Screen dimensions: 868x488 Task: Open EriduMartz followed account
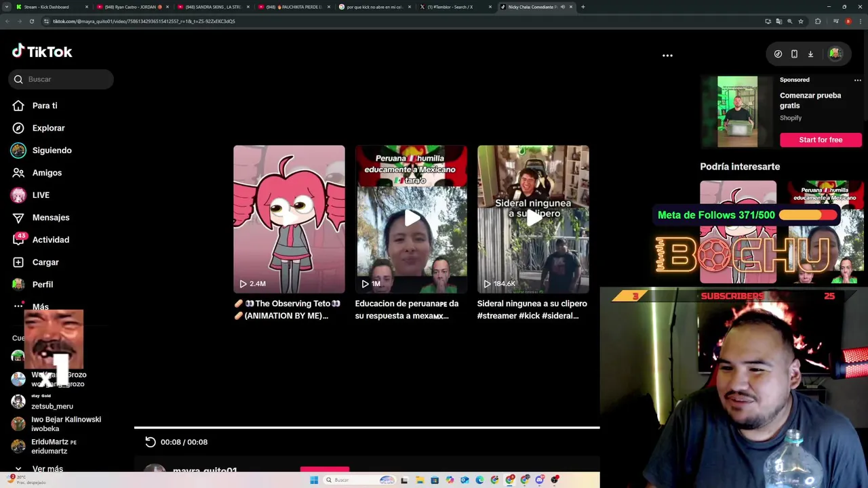coord(44,446)
